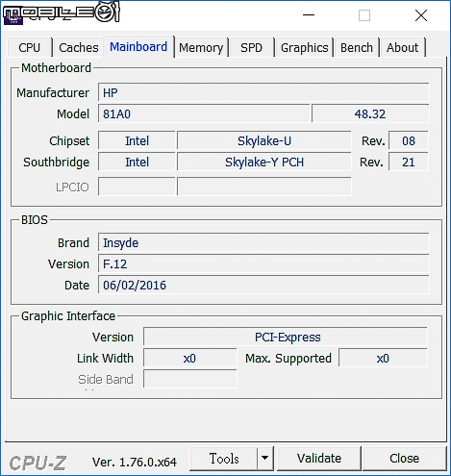The width and height of the screenshot is (451, 476).
Task: Click the PCI-Express version value
Action: pyautogui.click(x=286, y=337)
